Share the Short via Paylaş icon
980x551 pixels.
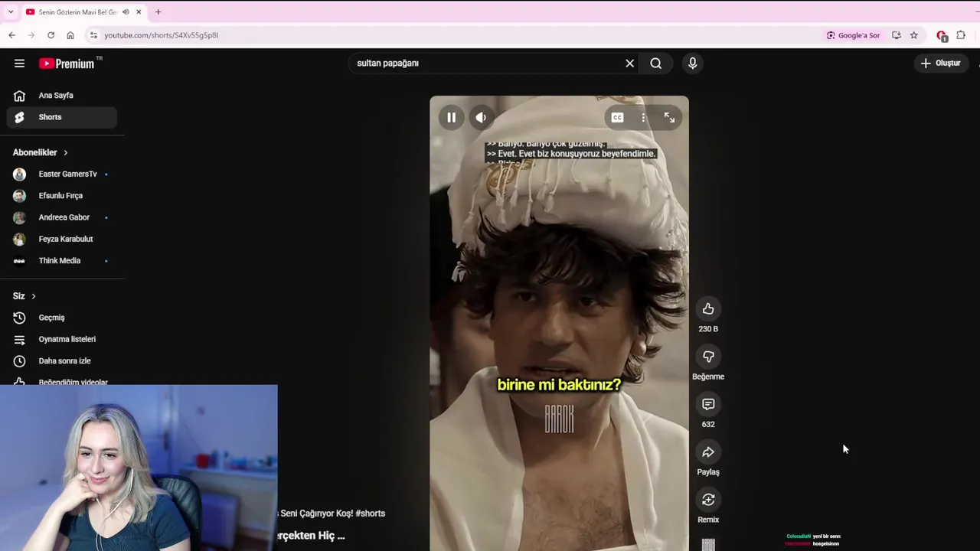[708, 452]
